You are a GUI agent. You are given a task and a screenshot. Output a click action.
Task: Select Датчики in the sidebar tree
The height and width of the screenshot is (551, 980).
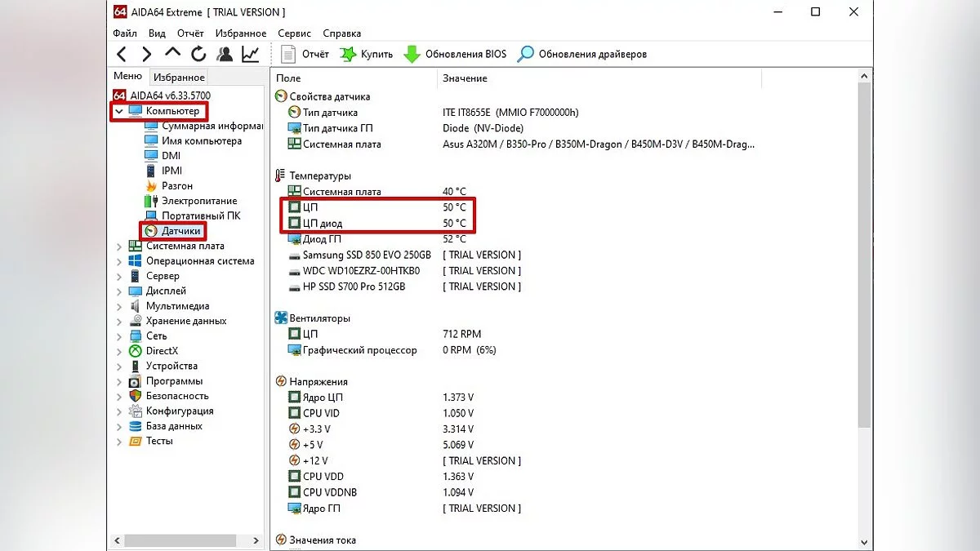click(x=180, y=231)
